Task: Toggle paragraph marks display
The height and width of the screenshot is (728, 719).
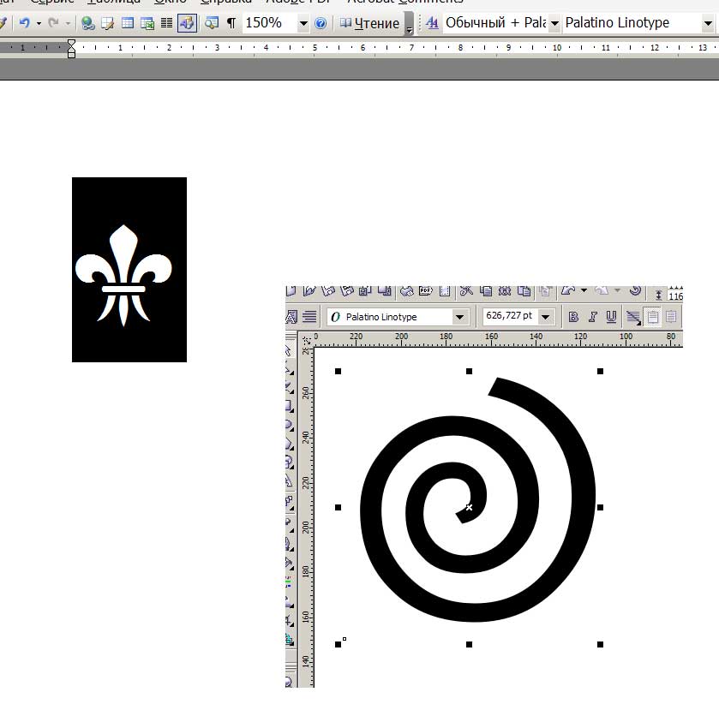Action: [x=231, y=23]
